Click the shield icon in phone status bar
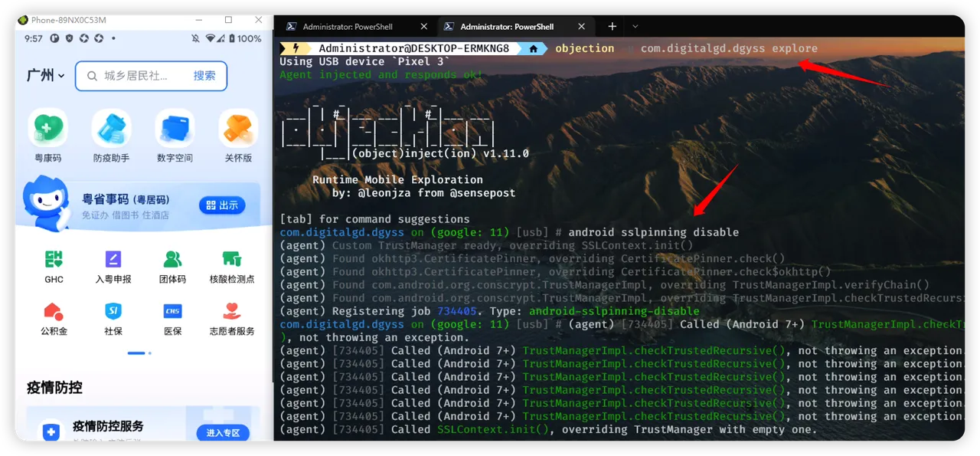Screen dimensions: 980x456 (x=70, y=38)
